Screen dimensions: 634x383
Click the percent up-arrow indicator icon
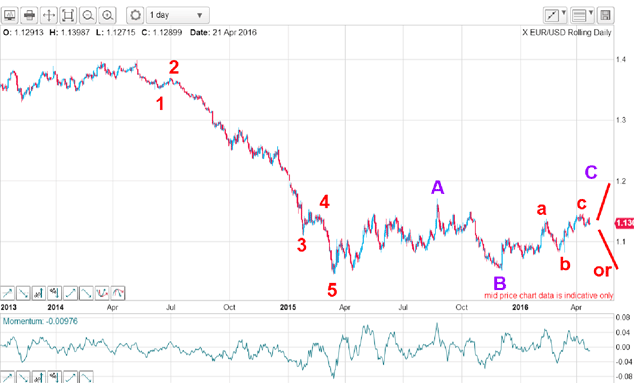click(x=39, y=293)
